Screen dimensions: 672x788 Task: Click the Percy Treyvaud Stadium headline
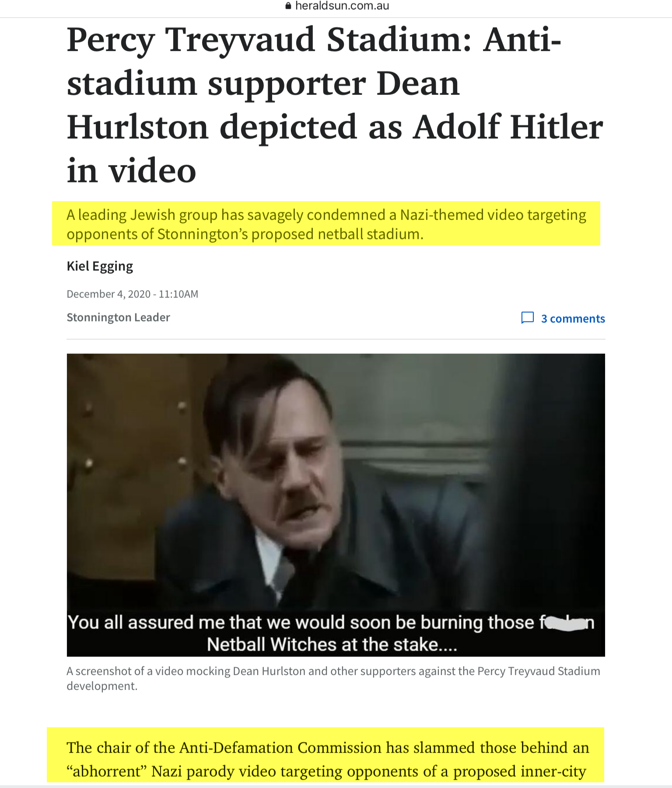[x=336, y=105]
